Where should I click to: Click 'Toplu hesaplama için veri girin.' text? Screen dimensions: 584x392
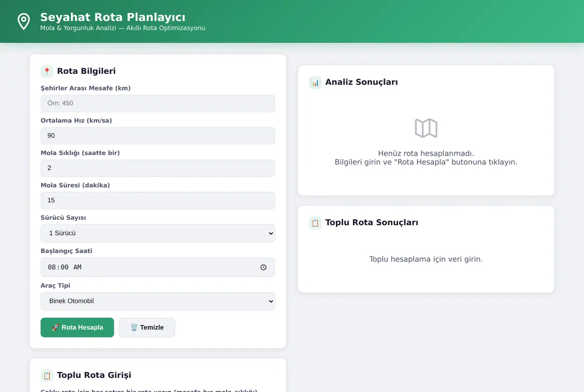426,259
